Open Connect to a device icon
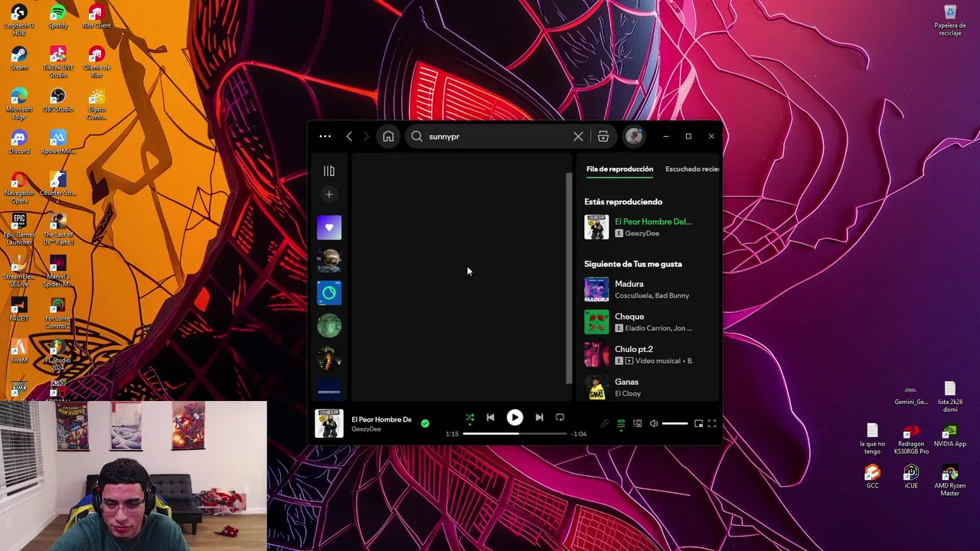Viewport: 980px width, 551px height. click(637, 423)
